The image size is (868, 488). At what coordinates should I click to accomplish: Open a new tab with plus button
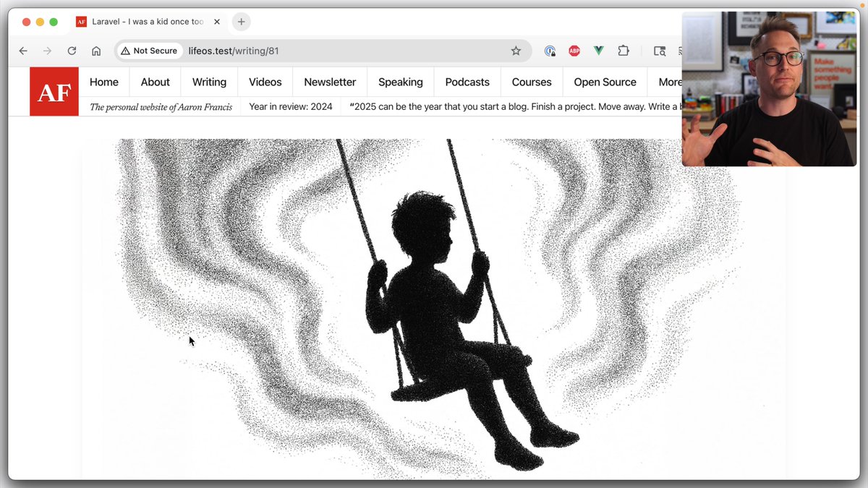[x=242, y=22]
